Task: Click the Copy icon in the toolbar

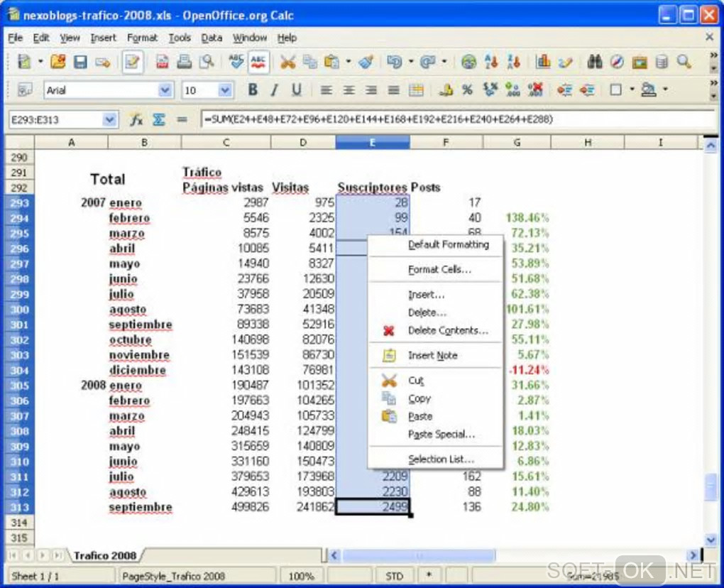Action: [x=309, y=62]
